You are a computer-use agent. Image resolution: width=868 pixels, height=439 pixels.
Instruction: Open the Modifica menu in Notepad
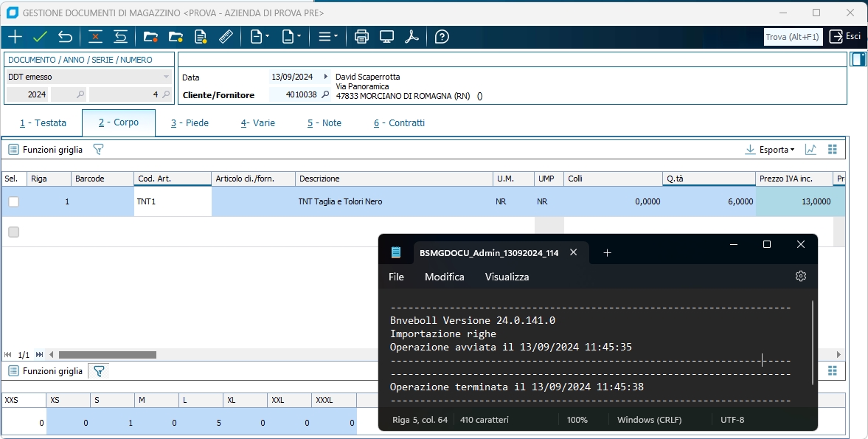pyautogui.click(x=444, y=277)
